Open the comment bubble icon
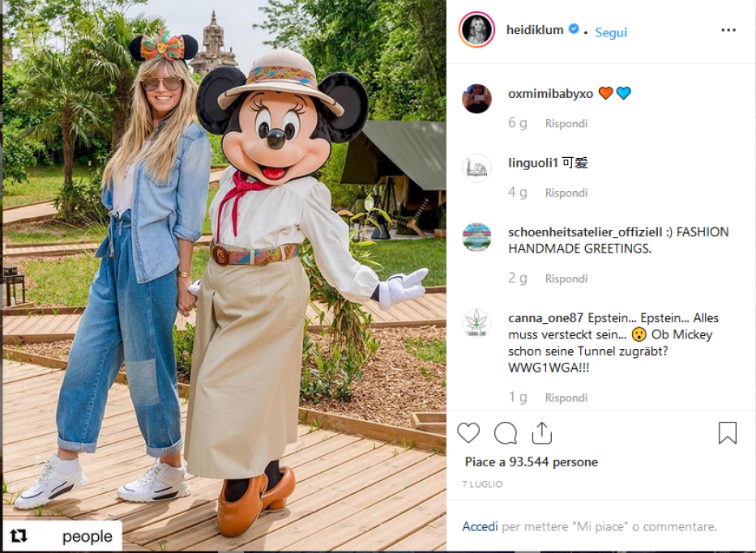Screen dimensions: 756x553 (x=506, y=432)
